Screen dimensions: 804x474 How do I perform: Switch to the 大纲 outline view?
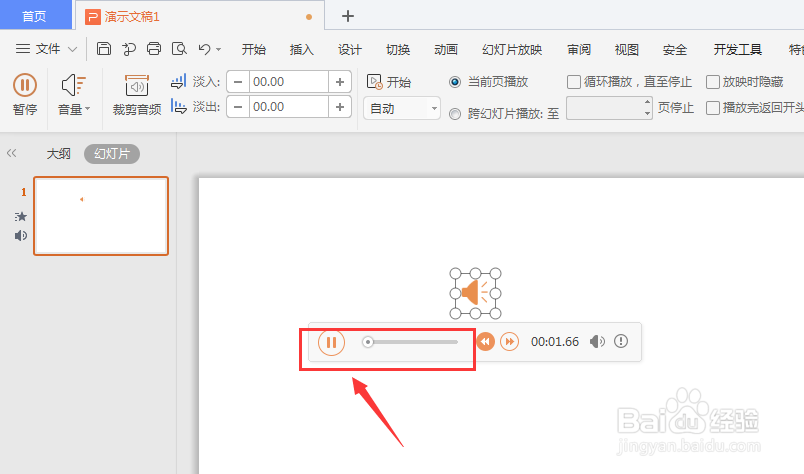point(58,153)
